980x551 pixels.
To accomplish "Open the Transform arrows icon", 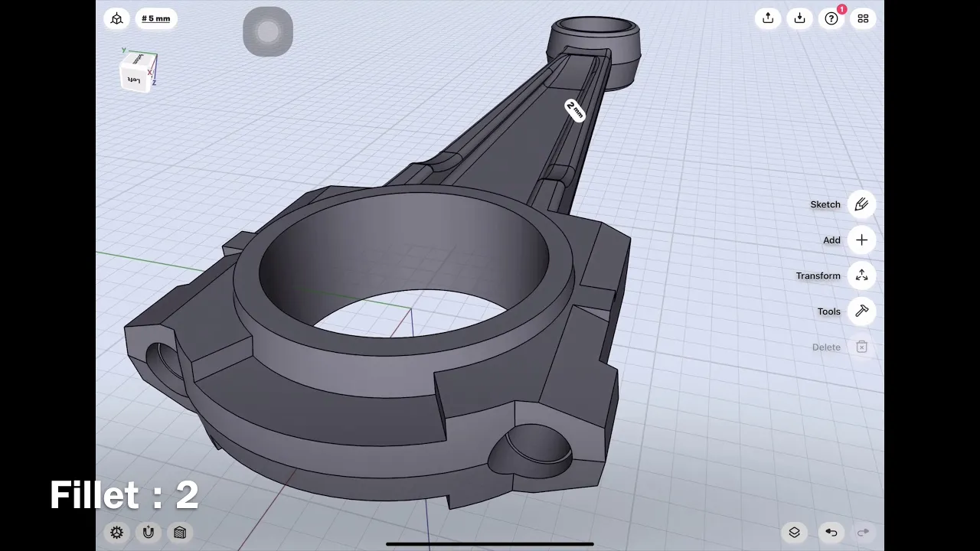I will (x=861, y=275).
